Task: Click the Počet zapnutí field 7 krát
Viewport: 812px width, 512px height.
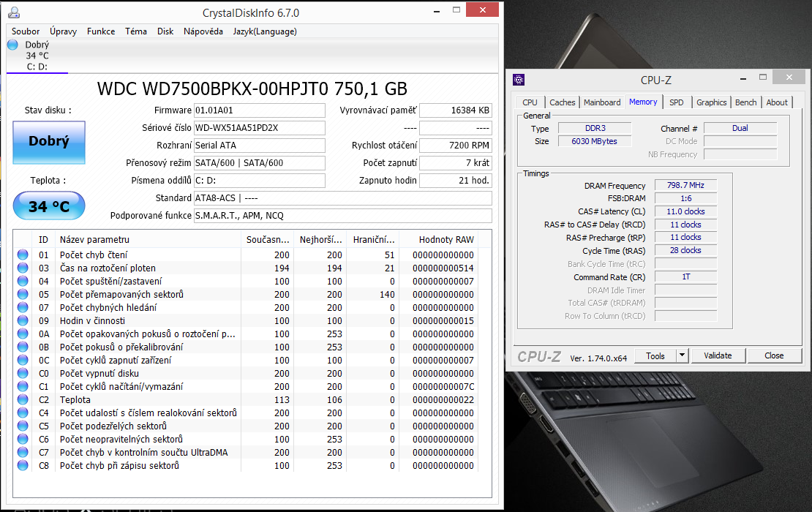Action: (x=455, y=163)
